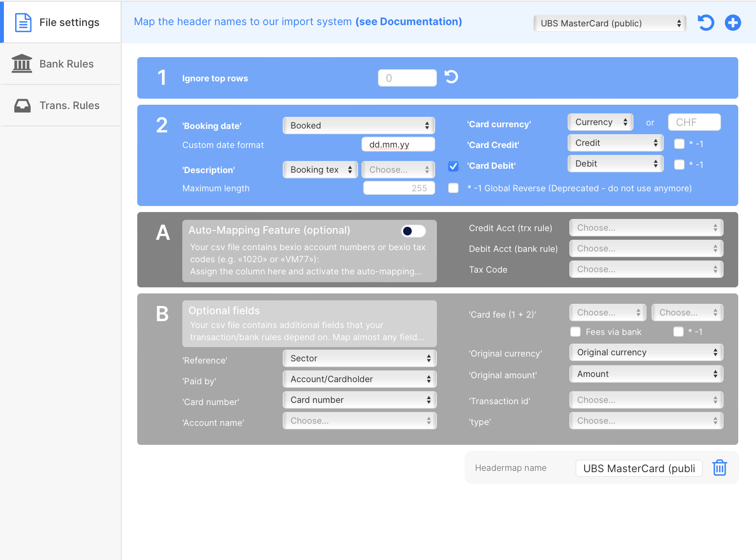Switch to the Bank Rules tab

click(x=66, y=64)
